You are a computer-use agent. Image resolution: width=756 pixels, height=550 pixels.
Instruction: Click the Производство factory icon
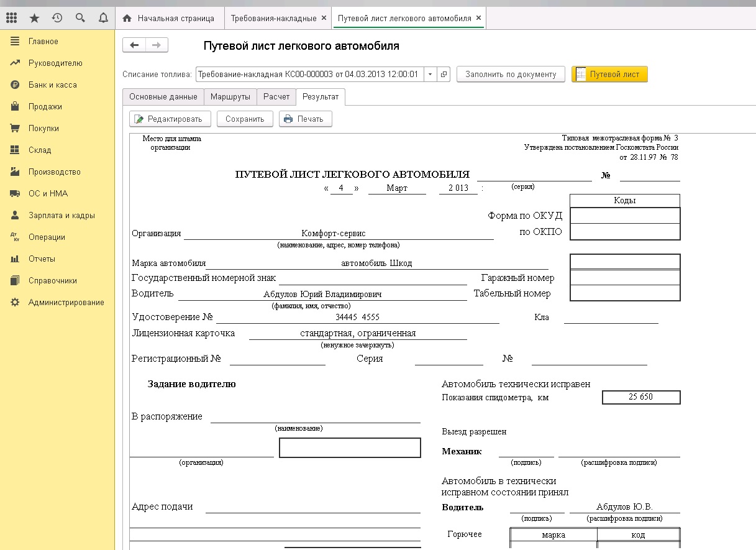[x=15, y=172]
